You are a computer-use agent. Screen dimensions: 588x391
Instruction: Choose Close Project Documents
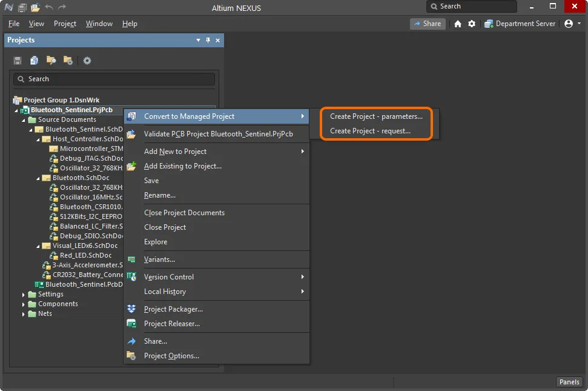[216, 213]
